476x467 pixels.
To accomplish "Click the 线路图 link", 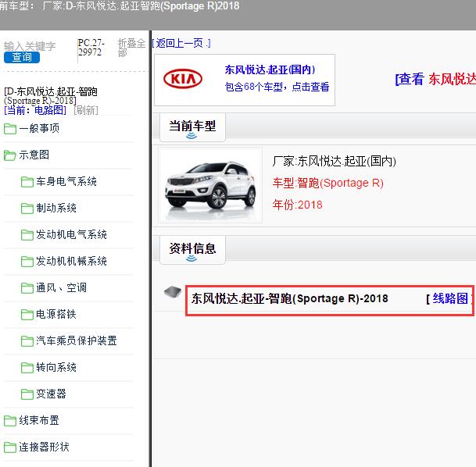I will click(x=450, y=298).
